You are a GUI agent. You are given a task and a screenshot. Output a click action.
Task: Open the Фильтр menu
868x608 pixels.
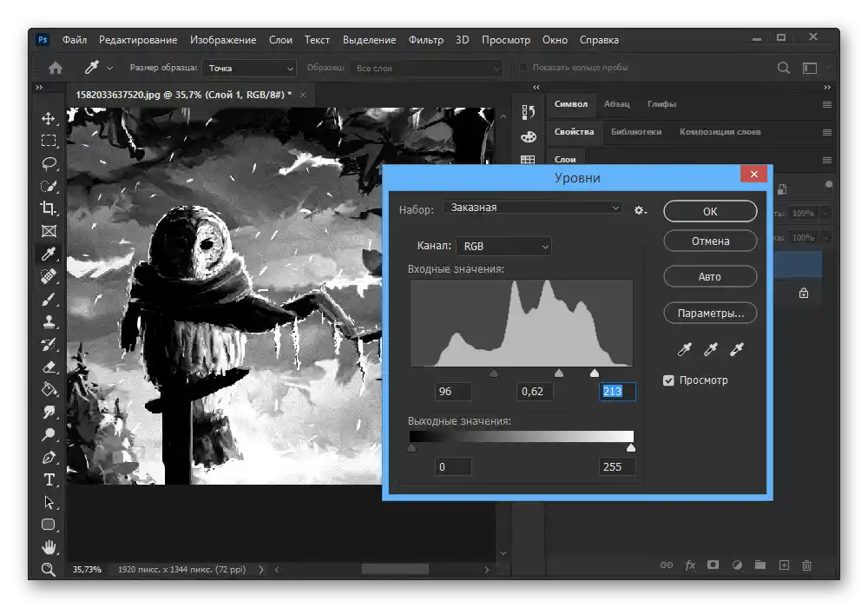425,40
